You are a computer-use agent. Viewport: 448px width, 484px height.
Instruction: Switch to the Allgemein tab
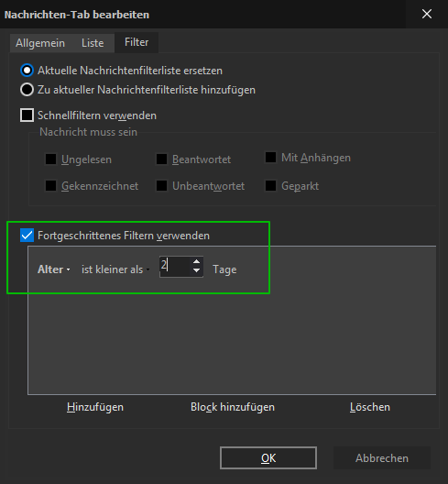point(40,43)
